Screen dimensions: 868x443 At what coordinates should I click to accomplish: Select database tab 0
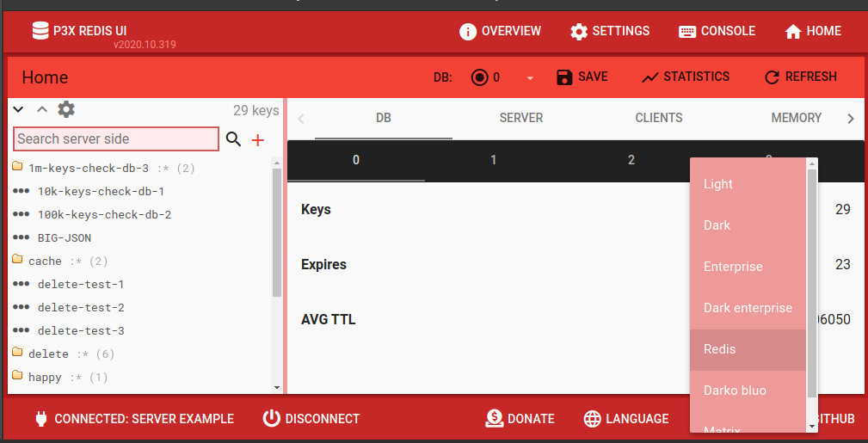(x=356, y=160)
